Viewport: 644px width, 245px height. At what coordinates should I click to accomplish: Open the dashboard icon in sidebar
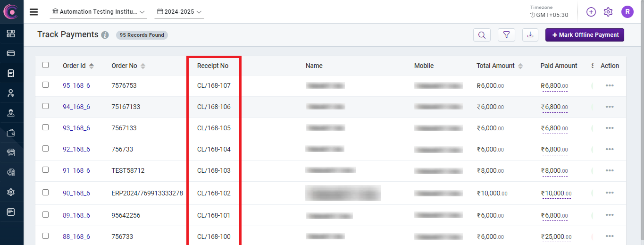tap(11, 34)
